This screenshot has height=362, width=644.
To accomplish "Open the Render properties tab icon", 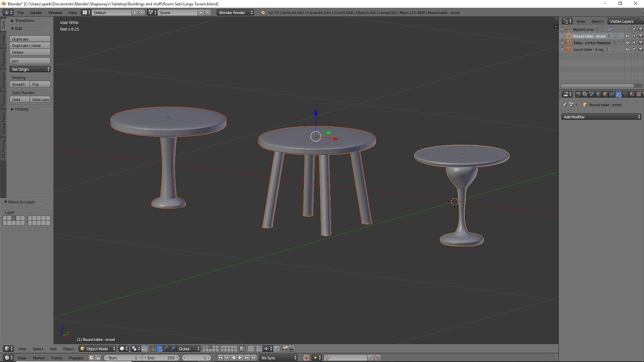I will tap(579, 94).
